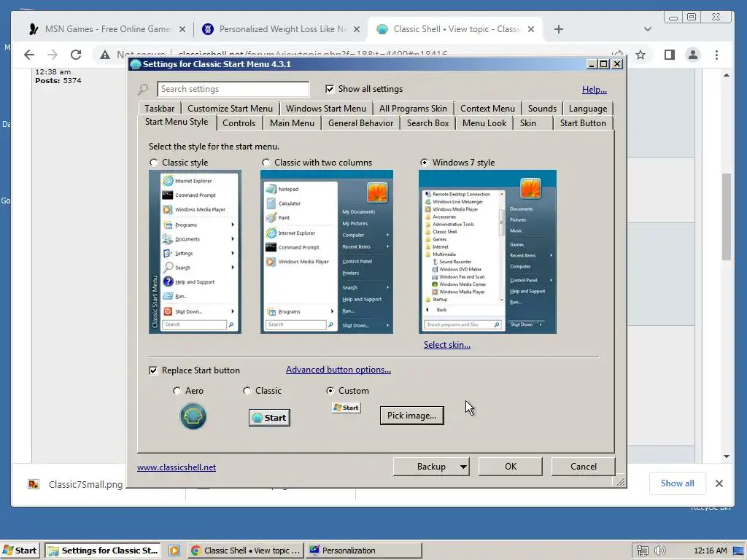Close the Personalized Weight Loss tab

tap(356, 29)
